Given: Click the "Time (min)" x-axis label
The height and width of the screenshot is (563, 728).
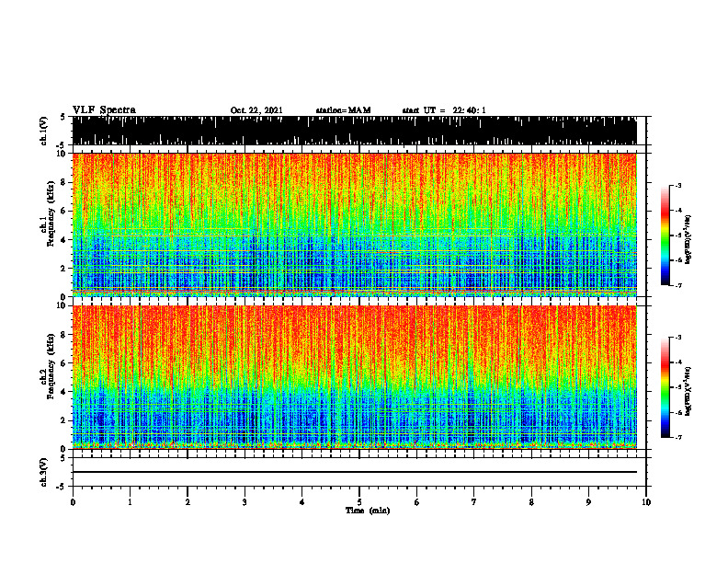Looking at the screenshot, I should [368, 511].
